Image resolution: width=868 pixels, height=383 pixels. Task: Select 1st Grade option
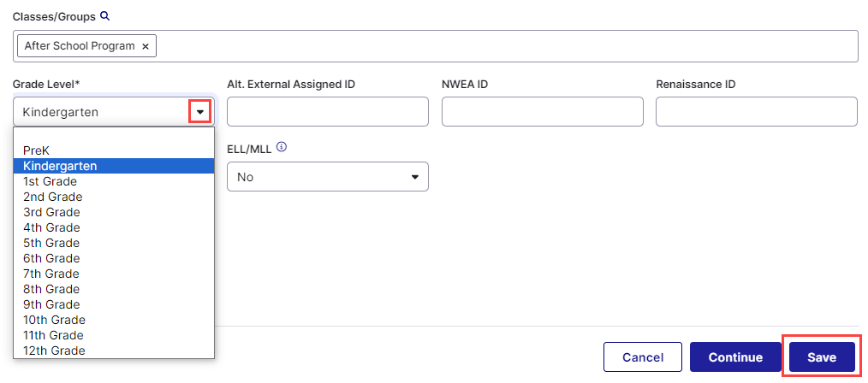click(50, 181)
